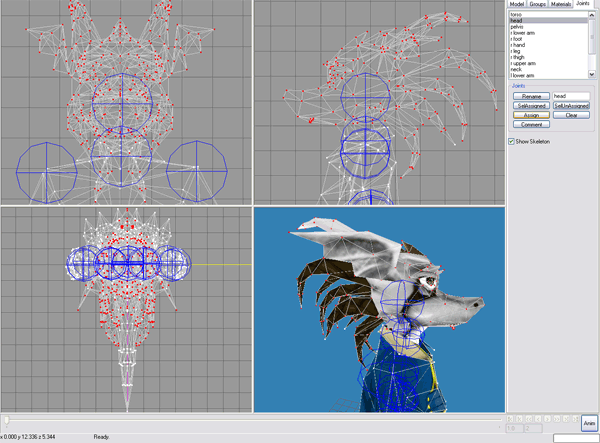The width and height of the screenshot is (600, 443).
Task: Click the animation timeline slider thumb
Action: pyautogui.click(x=7, y=420)
